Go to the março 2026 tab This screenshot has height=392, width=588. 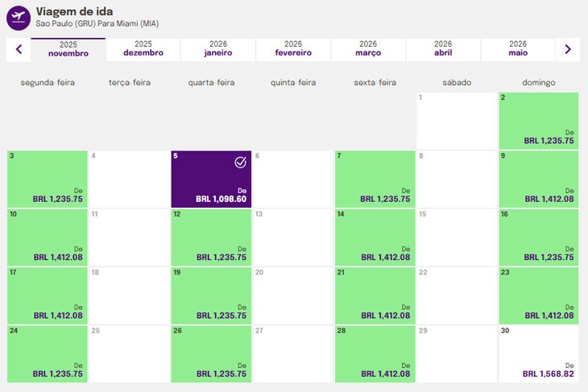pos(368,49)
